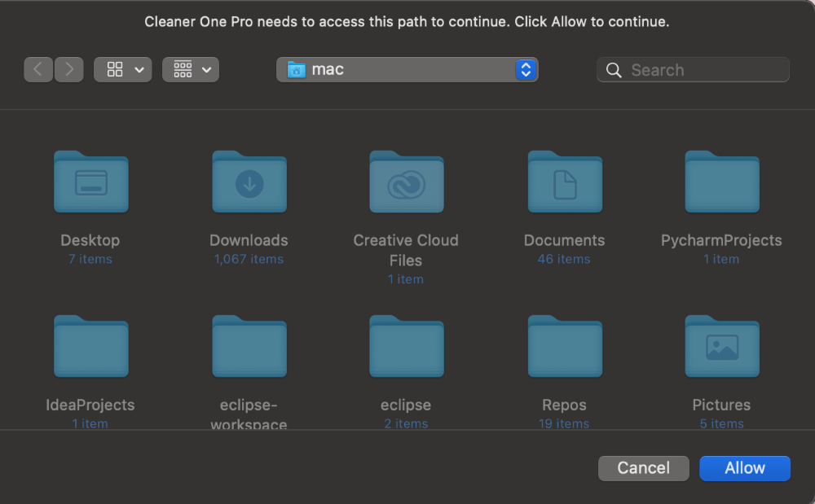Click the '19 items' count under Repos

(564, 423)
